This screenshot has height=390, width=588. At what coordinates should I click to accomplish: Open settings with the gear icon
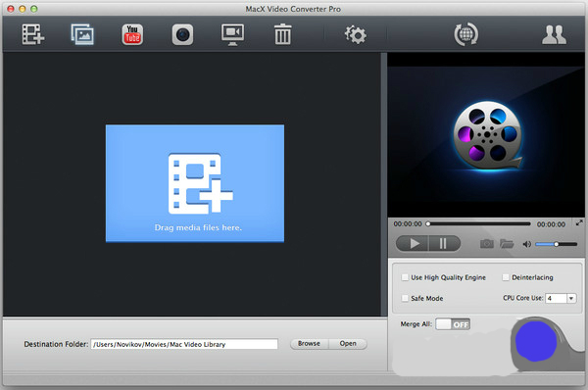356,34
